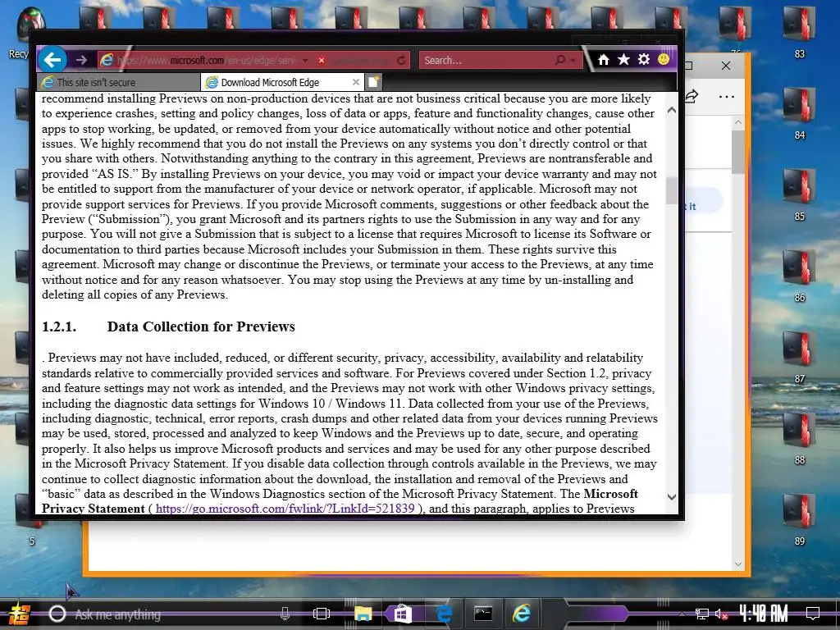This screenshot has width=840, height=630.
Task: Open a new tab with the blank tab button
Action: click(x=373, y=82)
